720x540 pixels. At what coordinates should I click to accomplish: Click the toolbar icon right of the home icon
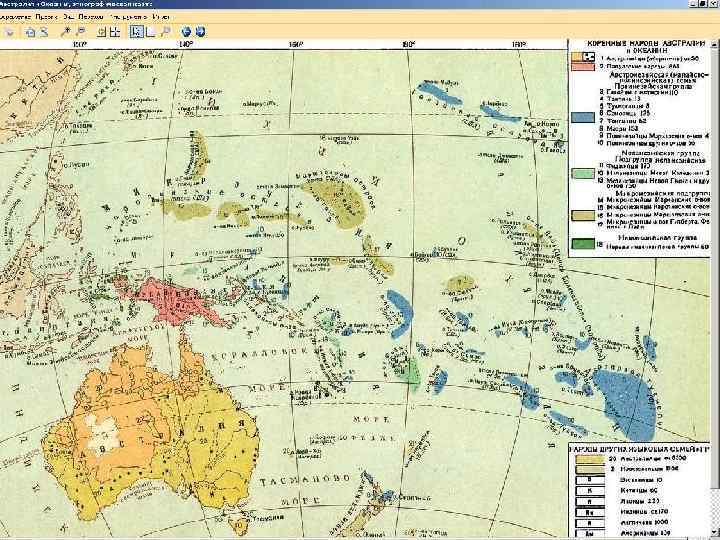click(x=44, y=32)
